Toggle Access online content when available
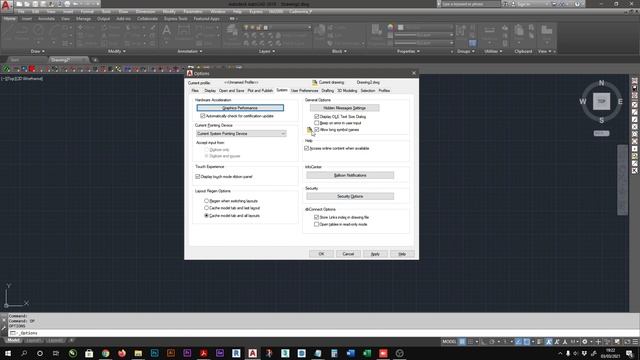The image size is (640, 360). coord(307,148)
